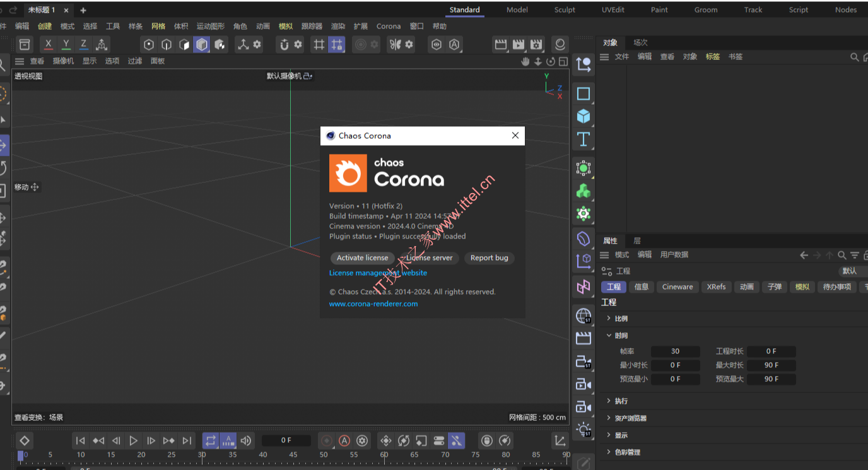Click the Record Active Objects keyframe diamond
This screenshot has height=470, width=868.
point(25,440)
